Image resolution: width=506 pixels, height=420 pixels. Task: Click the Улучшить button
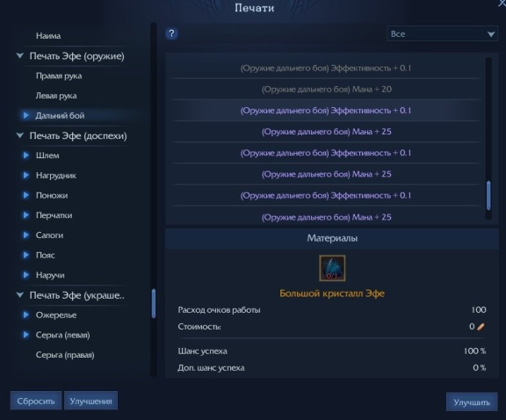(472, 402)
